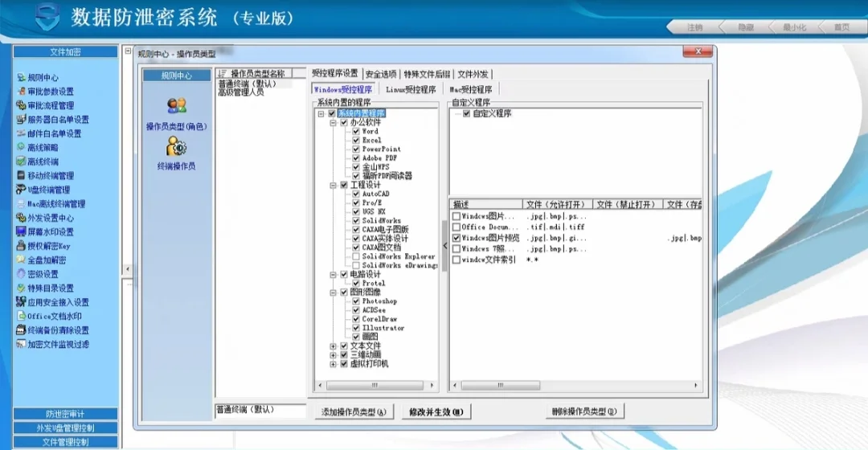Click the 普通终端(默认) name field

(x=260, y=410)
